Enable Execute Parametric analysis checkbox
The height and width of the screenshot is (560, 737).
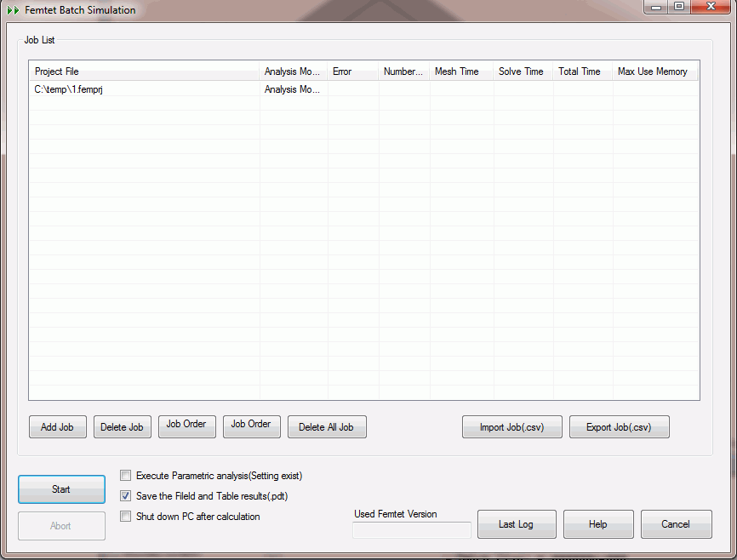coord(126,476)
